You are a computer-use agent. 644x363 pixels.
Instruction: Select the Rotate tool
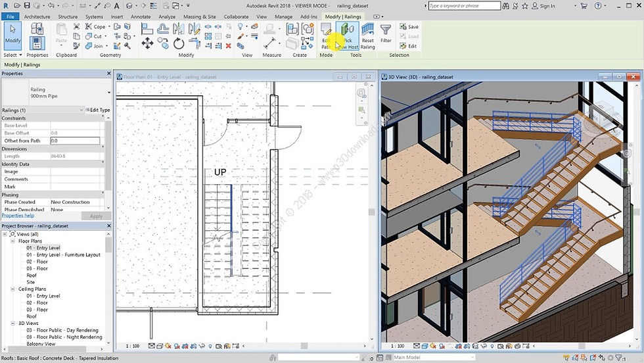179,43
